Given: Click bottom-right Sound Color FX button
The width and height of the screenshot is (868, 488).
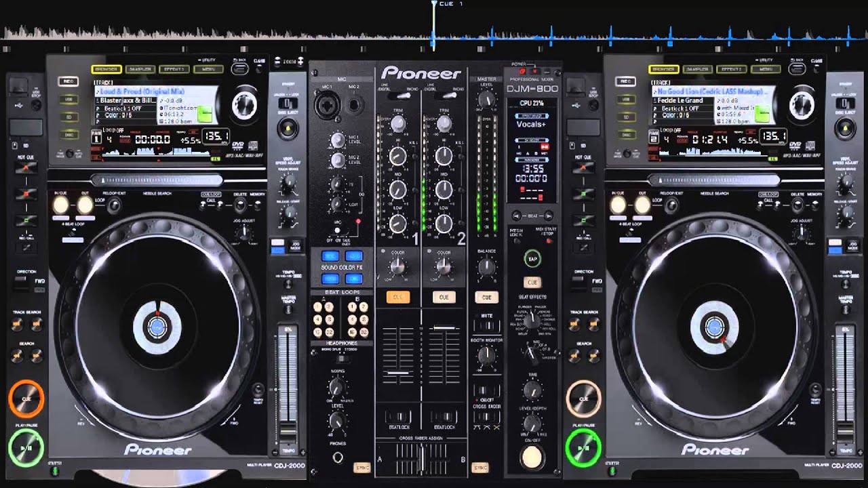Looking at the screenshot, I should 353,278.
